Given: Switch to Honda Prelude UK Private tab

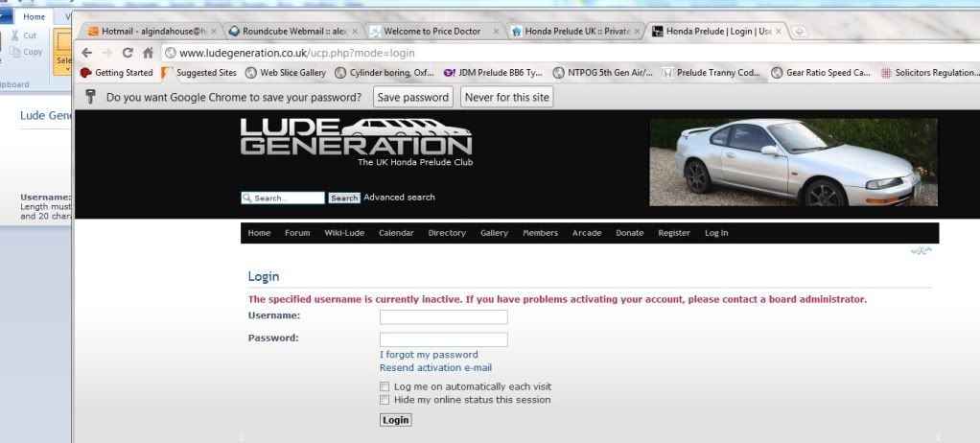Looking at the screenshot, I should pos(576,31).
